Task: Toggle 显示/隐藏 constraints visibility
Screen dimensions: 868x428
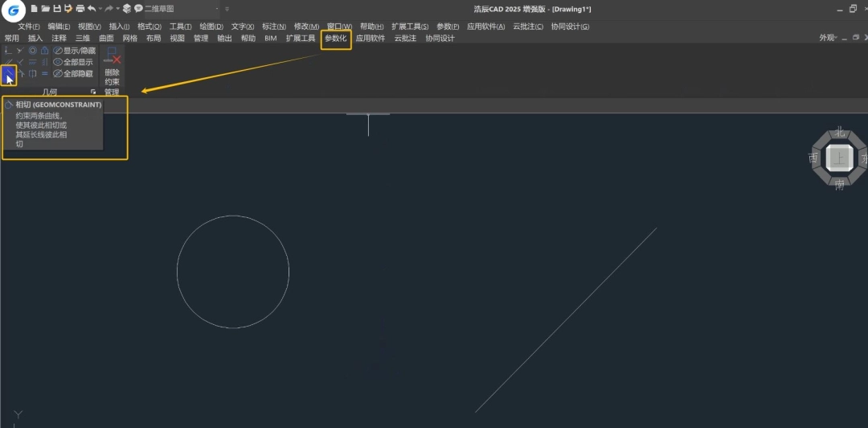Action: tap(74, 51)
